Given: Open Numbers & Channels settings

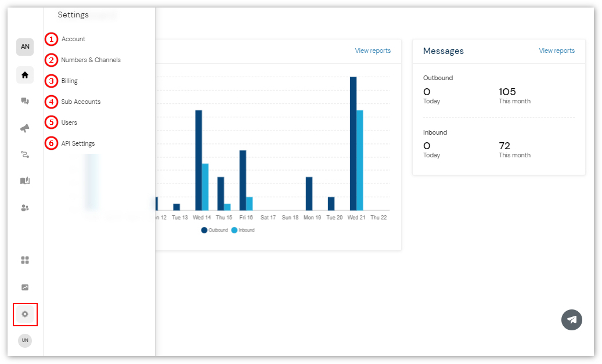Looking at the screenshot, I should tap(89, 60).
